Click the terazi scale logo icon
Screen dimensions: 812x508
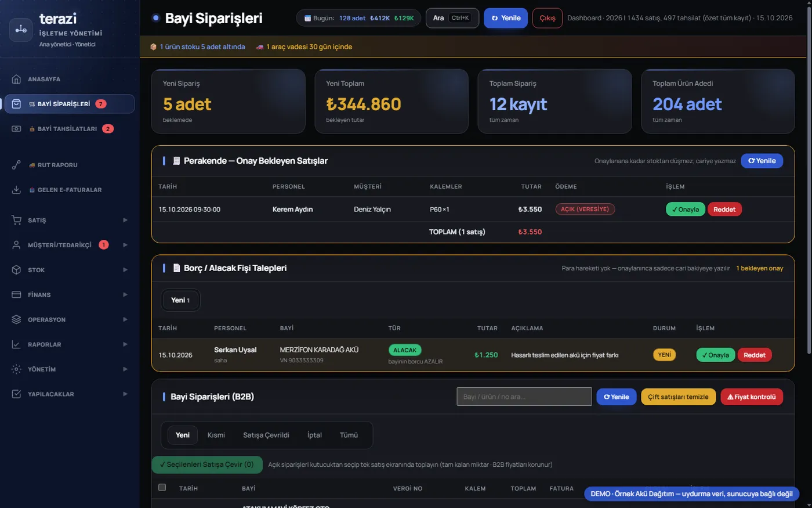[x=21, y=30]
